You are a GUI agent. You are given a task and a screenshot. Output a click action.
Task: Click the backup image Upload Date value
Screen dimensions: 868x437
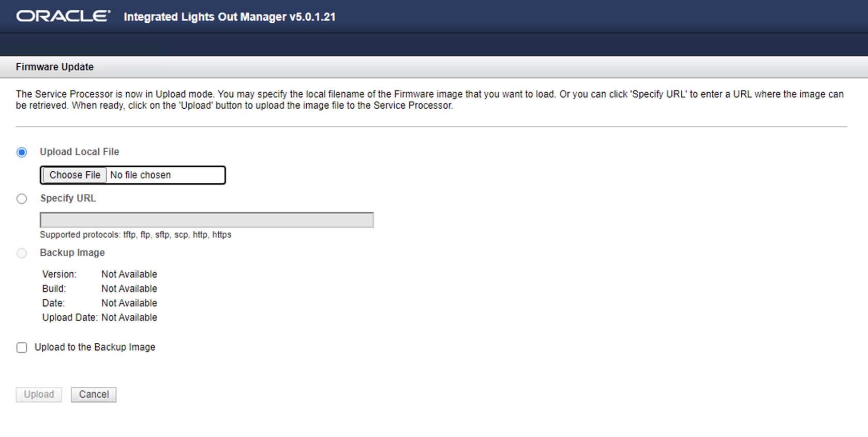pyautogui.click(x=129, y=317)
